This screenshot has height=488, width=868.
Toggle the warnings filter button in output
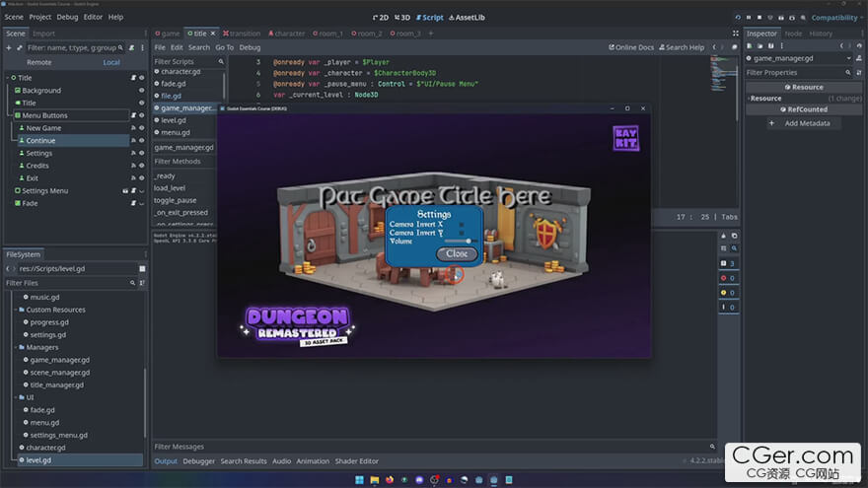(728, 293)
